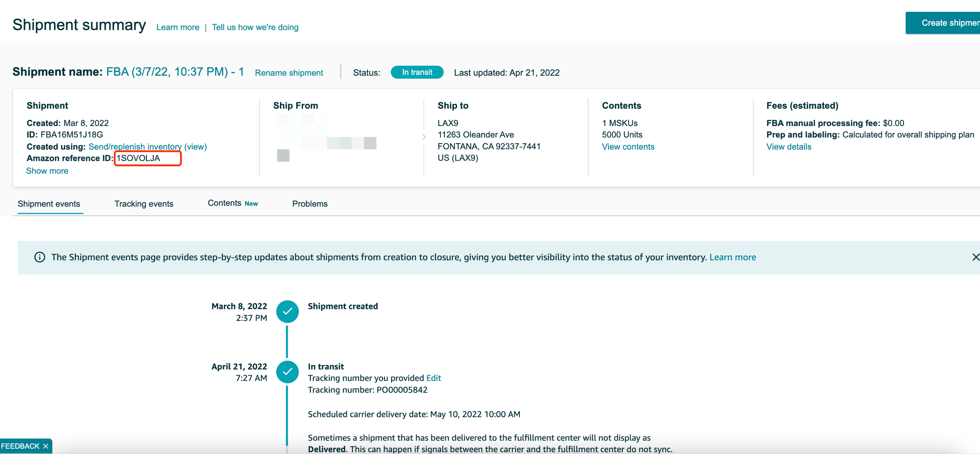Click Tell us how we're doing link
The image size is (980, 454).
pyautogui.click(x=255, y=28)
